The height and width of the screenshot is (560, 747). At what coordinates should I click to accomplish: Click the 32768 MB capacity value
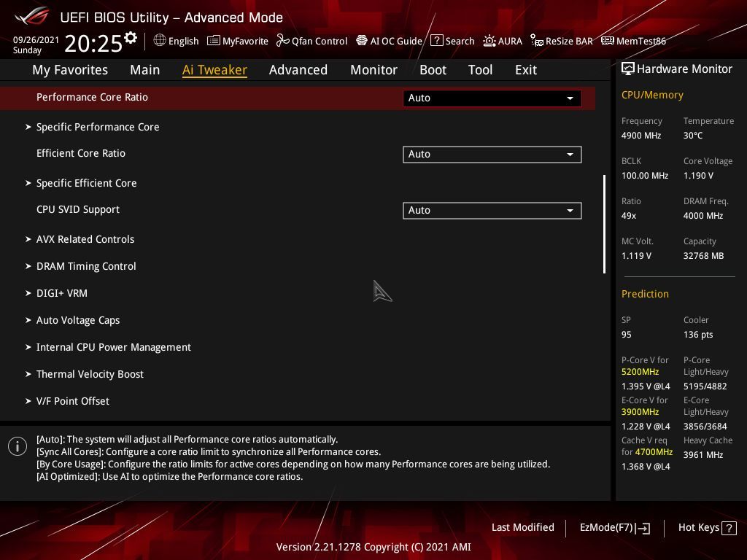tap(704, 256)
